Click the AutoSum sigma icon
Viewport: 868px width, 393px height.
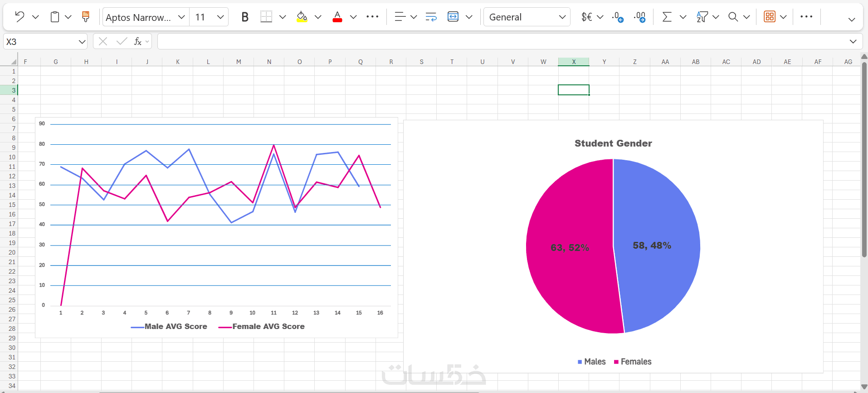click(667, 17)
